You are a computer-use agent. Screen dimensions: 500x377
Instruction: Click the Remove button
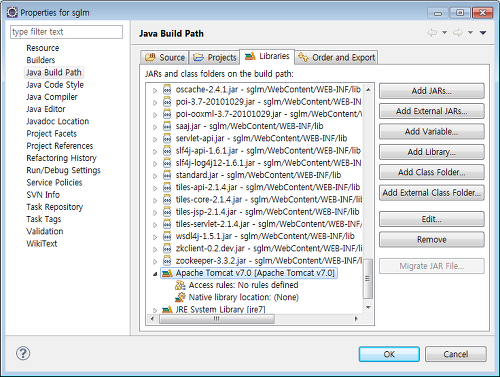432,239
